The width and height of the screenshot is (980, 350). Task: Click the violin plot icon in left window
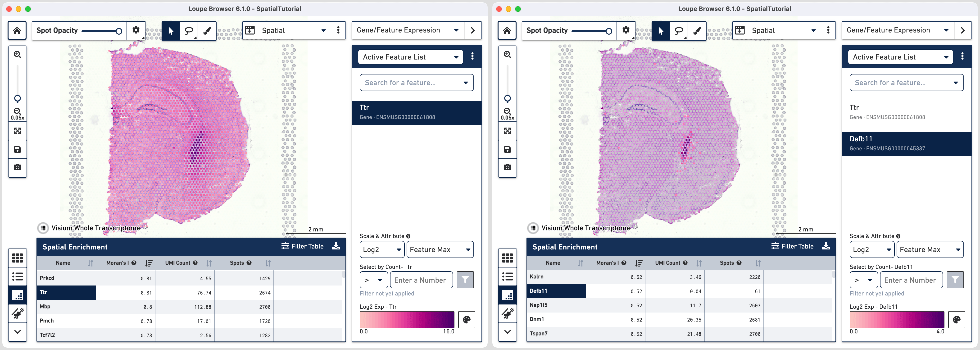(x=18, y=313)
